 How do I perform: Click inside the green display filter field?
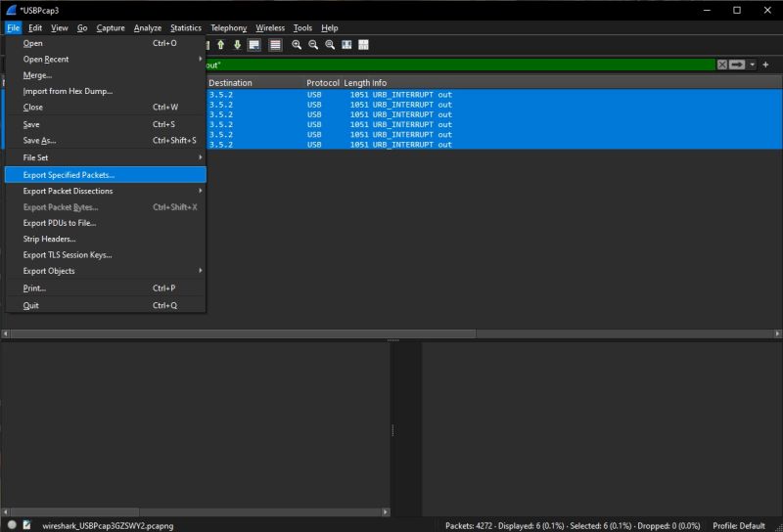(459, 65)
